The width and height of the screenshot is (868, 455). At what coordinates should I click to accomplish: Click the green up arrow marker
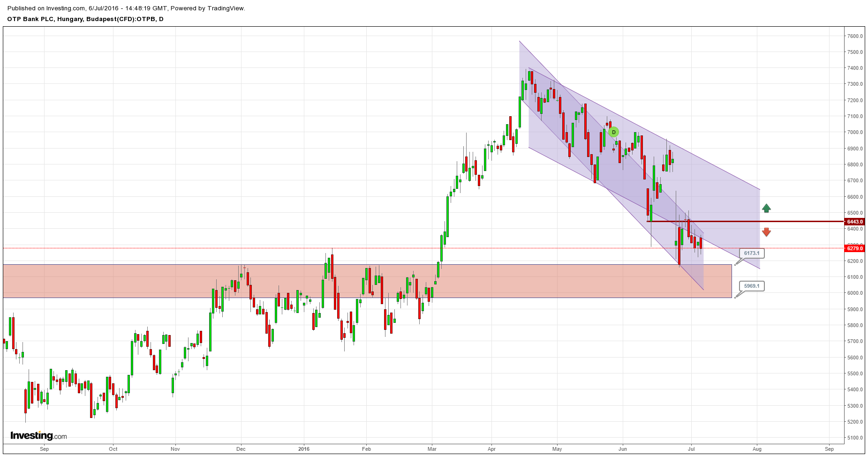[766, 209]
